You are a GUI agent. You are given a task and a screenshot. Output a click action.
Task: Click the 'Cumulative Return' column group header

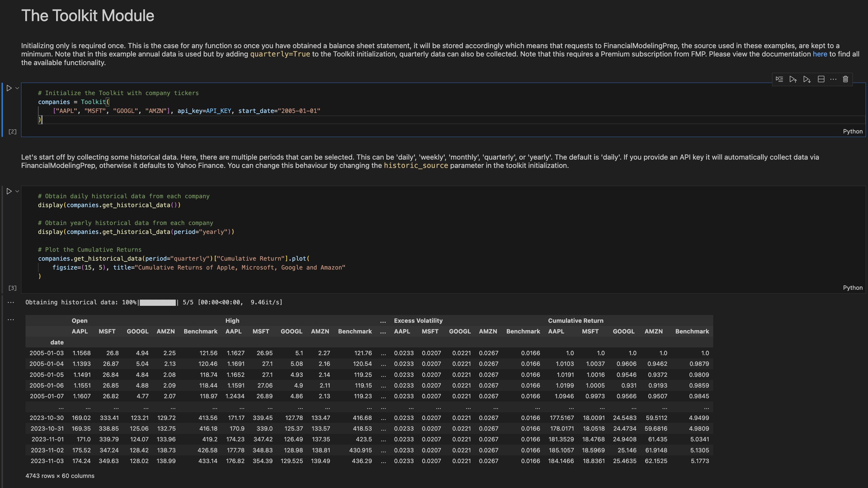575,320
